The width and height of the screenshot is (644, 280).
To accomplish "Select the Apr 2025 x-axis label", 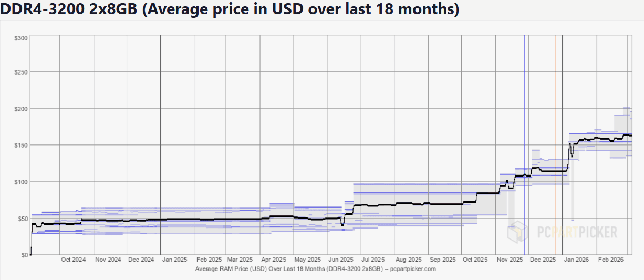I will click(x=273, y=260).
